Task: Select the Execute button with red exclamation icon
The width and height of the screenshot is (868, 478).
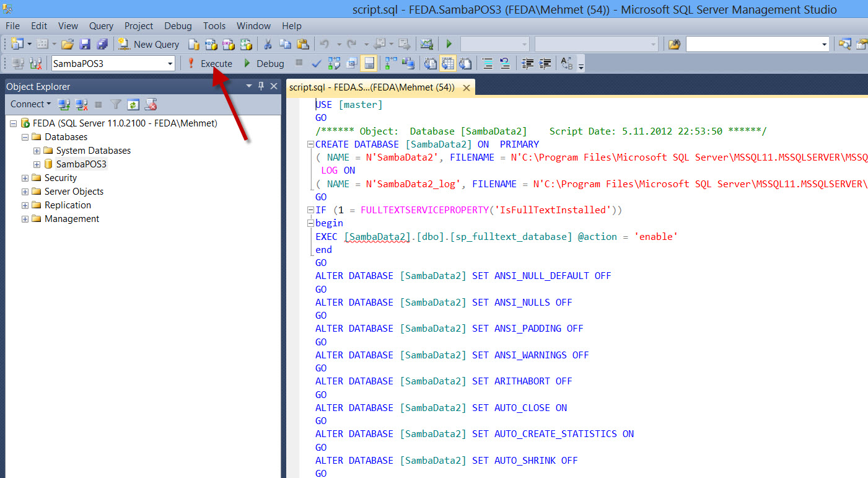Action: tap(209, 63)
